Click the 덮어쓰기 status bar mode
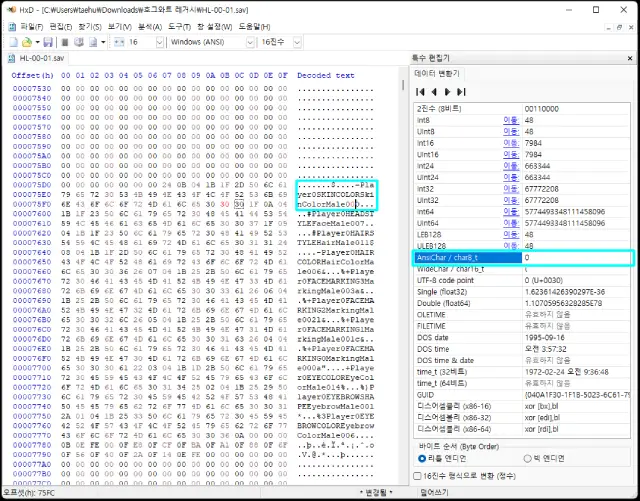 [x=434, y=493]
